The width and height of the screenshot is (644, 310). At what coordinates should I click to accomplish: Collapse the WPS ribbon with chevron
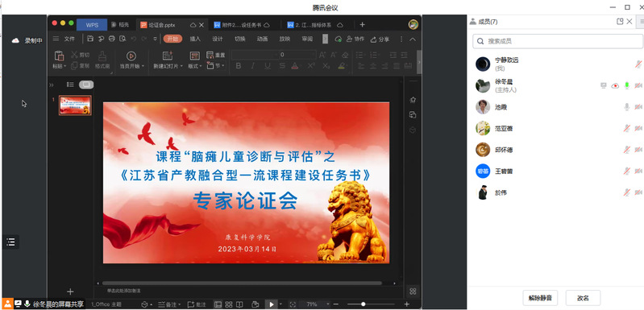click(413, 39)
